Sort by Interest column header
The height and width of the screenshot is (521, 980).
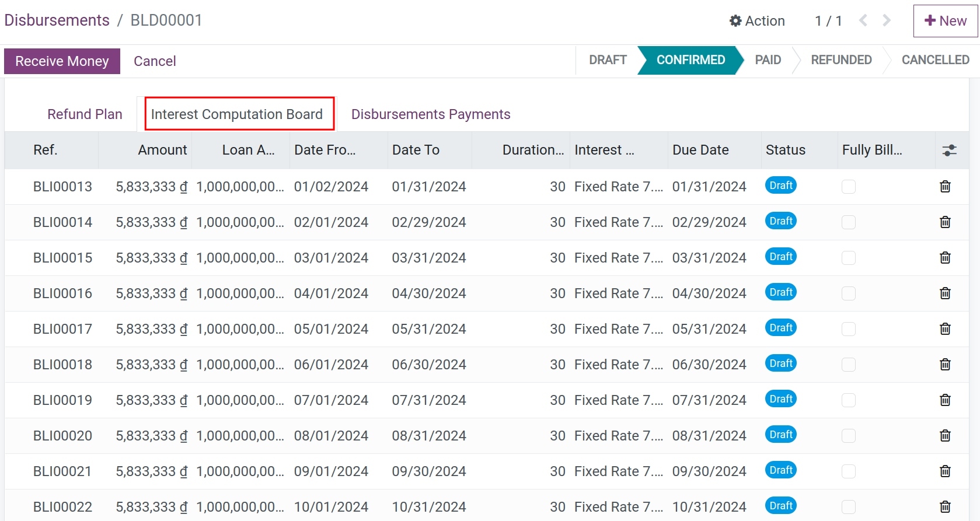pyautogui.click(x=619, y=151)
